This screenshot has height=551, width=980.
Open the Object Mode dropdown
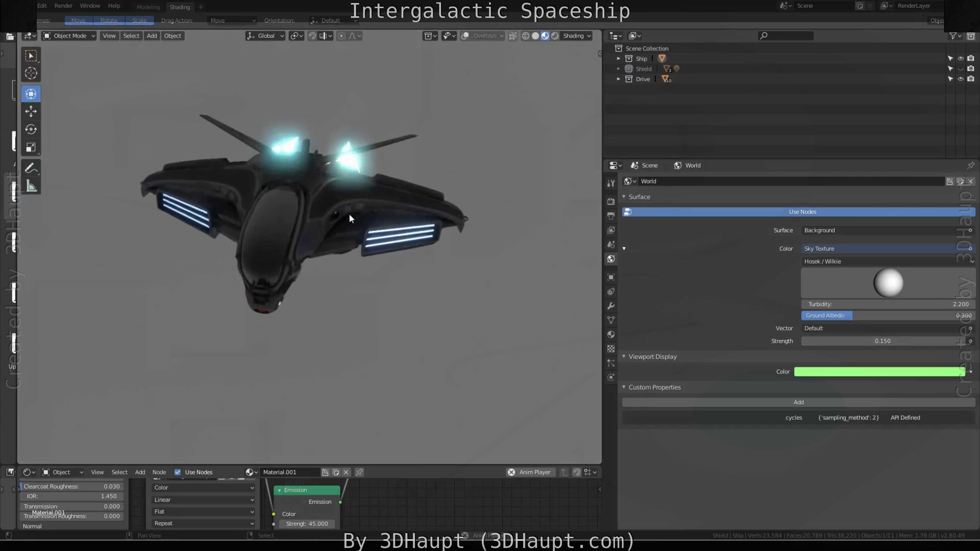(x=69, y=36)
